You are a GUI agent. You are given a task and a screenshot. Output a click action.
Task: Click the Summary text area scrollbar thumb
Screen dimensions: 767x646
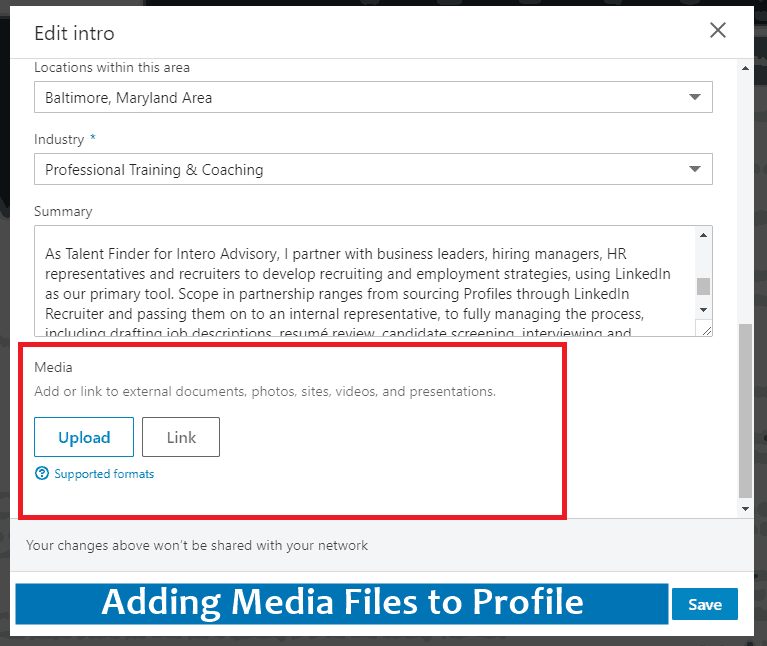[703, 286]
